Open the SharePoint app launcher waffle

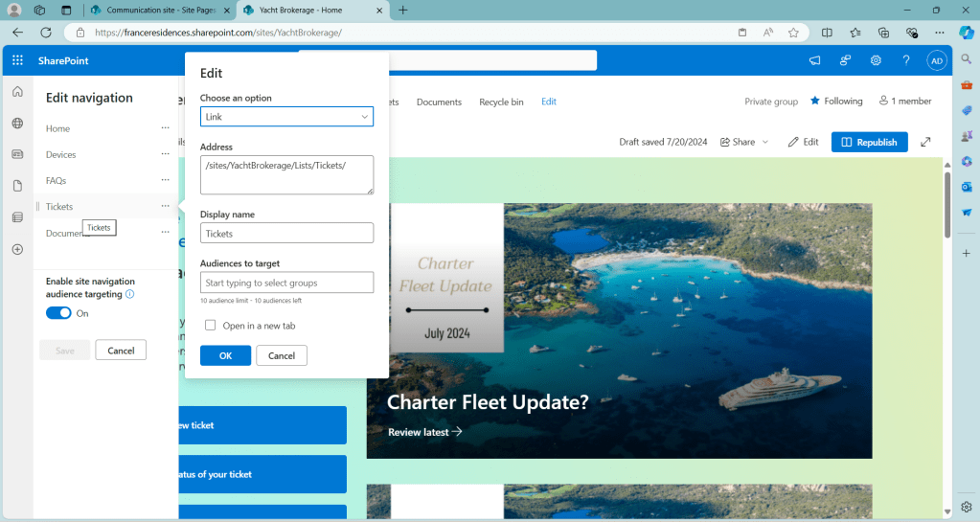pyautogui.click(x=17, y=60)
